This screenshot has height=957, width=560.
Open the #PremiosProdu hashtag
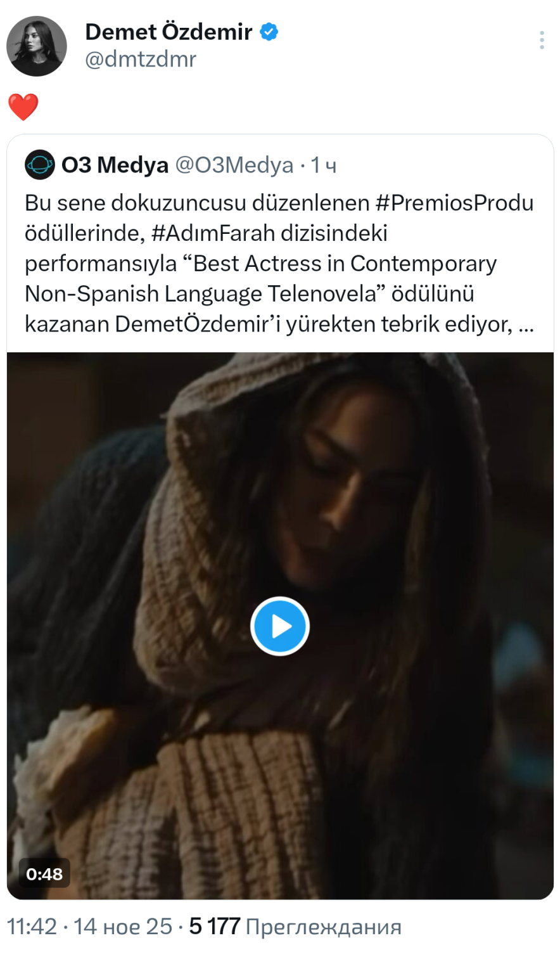coord(454,202)
